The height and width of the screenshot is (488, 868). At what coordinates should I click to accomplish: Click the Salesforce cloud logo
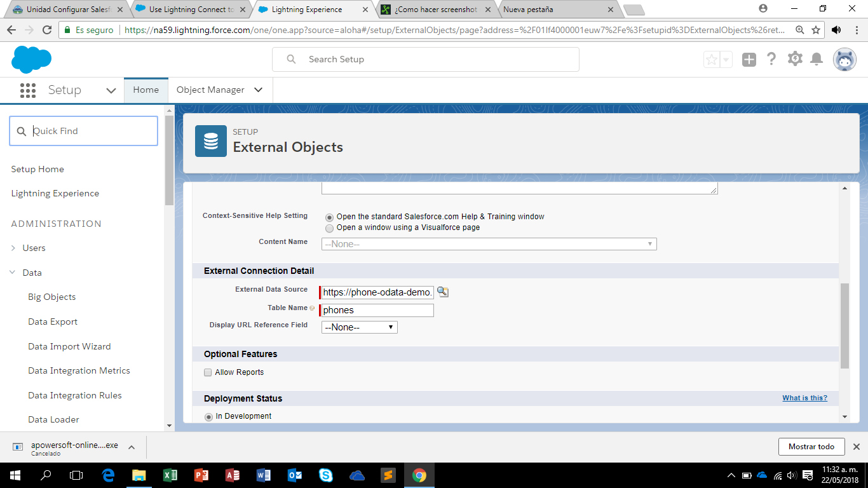[31, 60]
